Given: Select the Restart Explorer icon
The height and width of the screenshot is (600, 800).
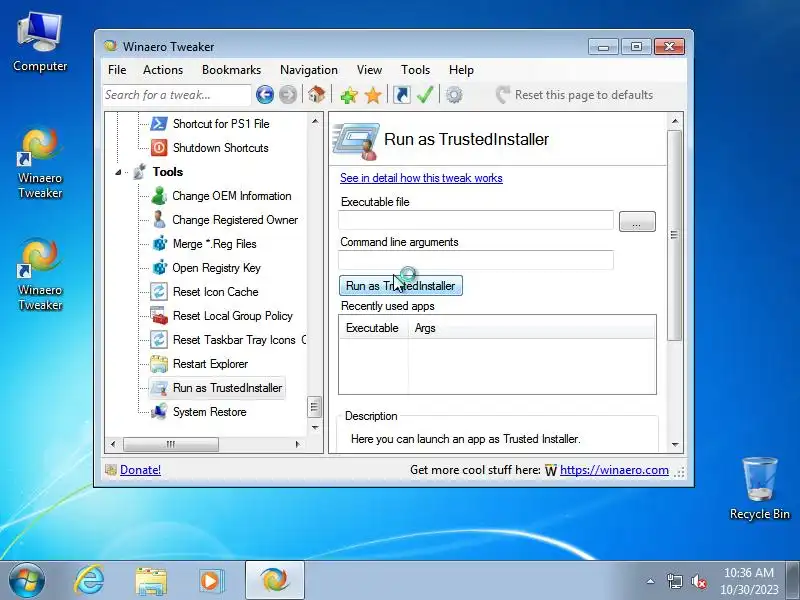Looking at the screenshot, I should point(159,363).
